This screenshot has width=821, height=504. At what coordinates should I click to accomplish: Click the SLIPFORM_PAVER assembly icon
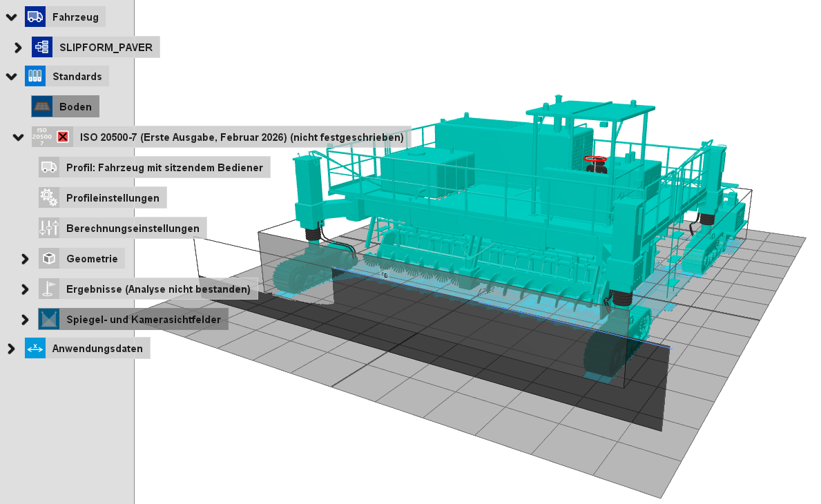pyautogui.click(x=42, y=47)
